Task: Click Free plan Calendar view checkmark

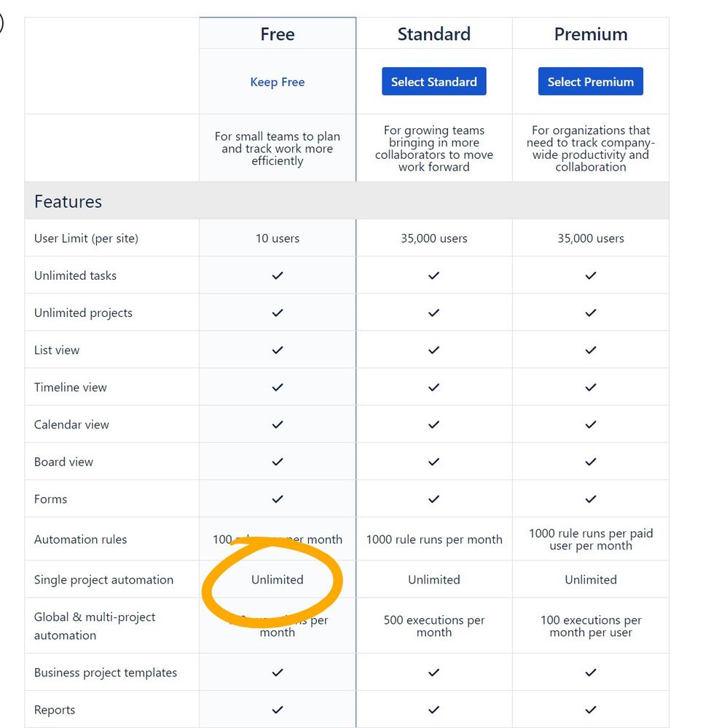Action: (x=278, y=424)
